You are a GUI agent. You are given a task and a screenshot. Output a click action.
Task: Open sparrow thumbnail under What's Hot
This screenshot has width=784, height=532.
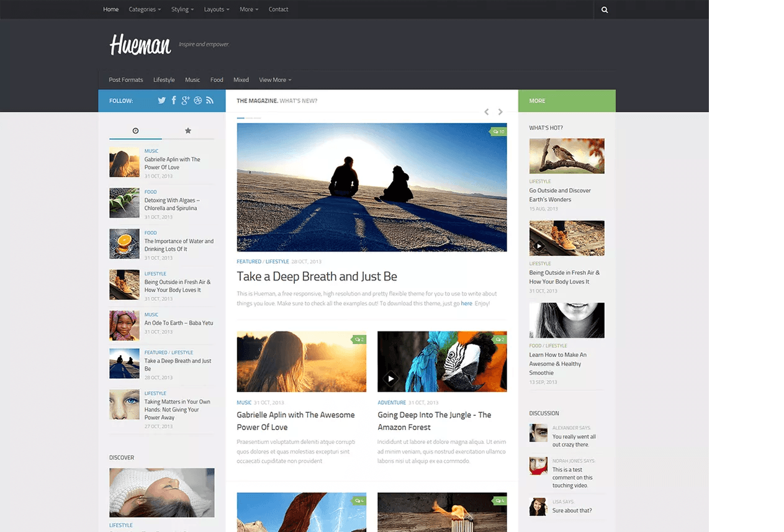567,156
